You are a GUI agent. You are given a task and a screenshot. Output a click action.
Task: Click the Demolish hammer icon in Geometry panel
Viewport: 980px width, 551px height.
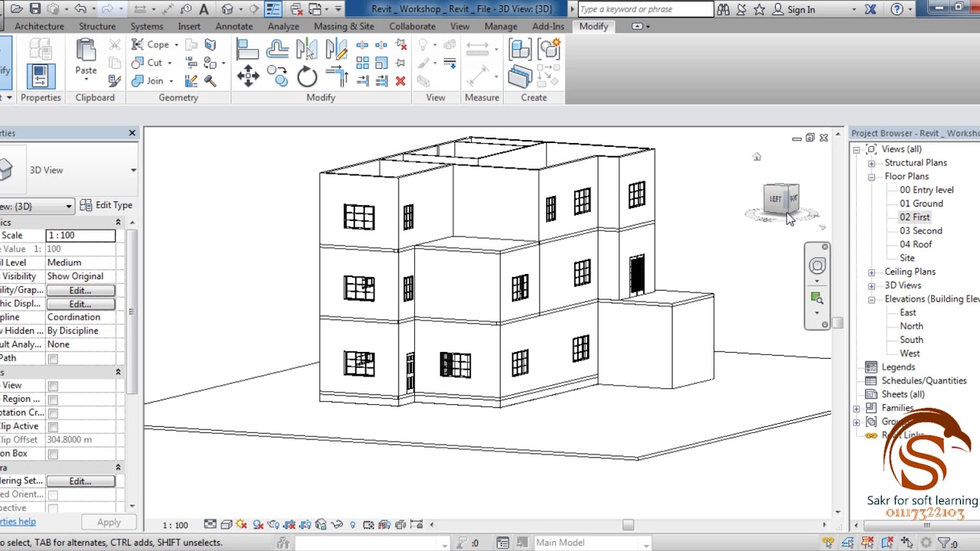coord(210,80)
